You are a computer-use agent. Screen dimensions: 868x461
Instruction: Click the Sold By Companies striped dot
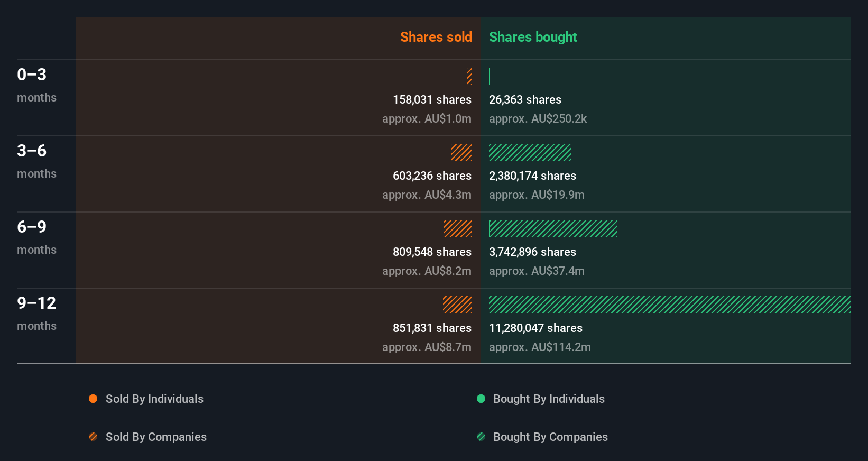pos(93,437)
